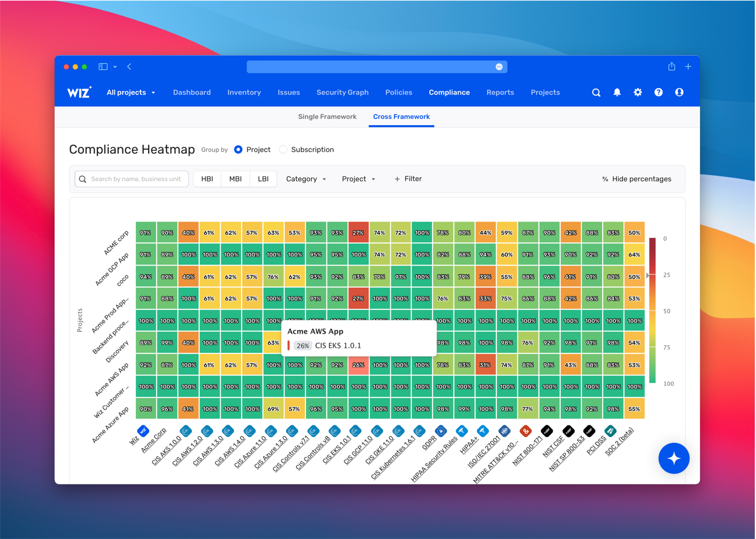Switch to Single Framework tab

click(x=327, y=117)
